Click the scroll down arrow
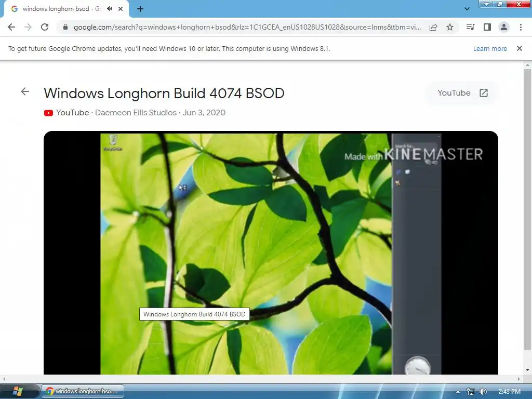This screenshot has width=532, height=399. tap(527, 370)
